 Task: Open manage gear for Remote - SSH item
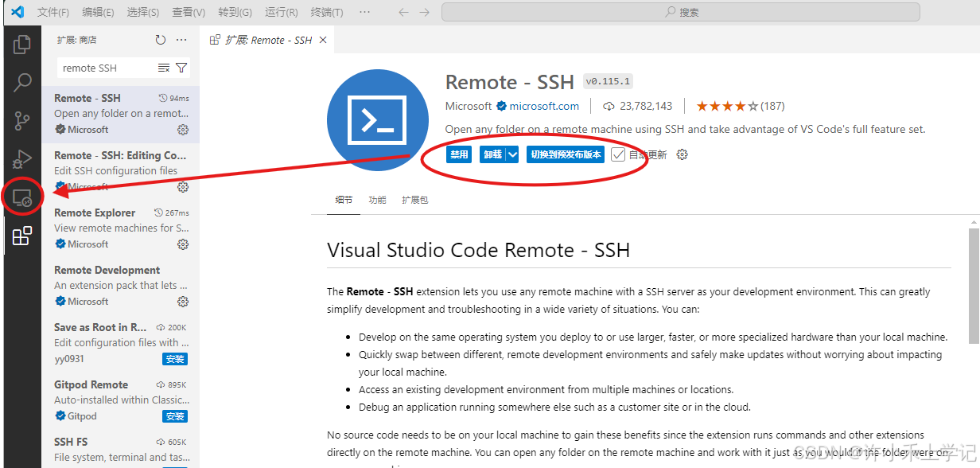pyautogui.click(x=183, y=130)
